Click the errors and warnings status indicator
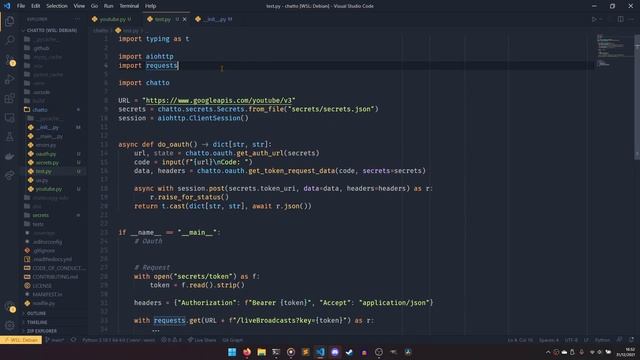Image resolution: width=640 pixels, height=360 pixels. [x=171, y=340]
